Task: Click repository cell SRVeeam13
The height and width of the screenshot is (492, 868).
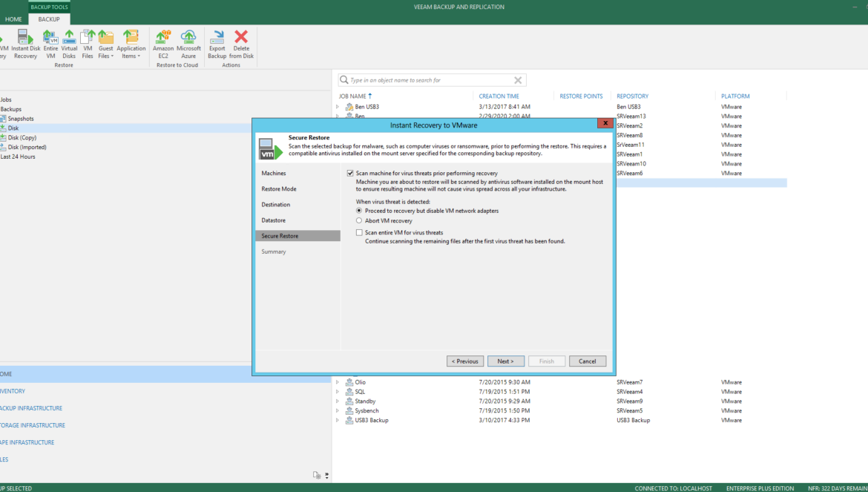Action: click(631, 117)
